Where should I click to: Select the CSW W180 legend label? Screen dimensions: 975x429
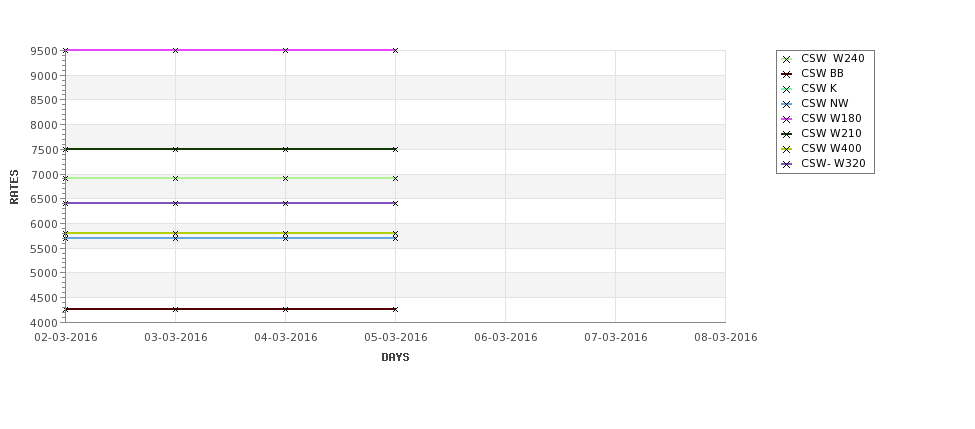[831, 119]
